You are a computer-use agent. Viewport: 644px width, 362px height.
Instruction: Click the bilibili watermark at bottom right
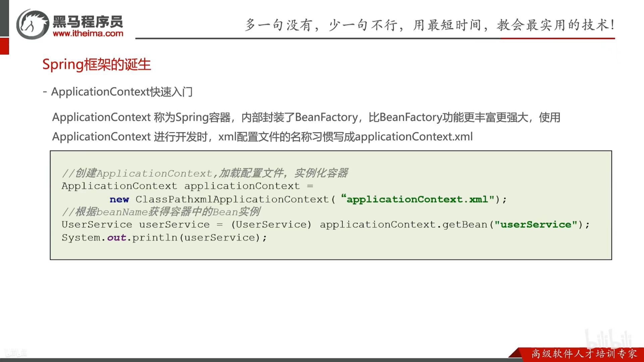[x=608, y=339]
